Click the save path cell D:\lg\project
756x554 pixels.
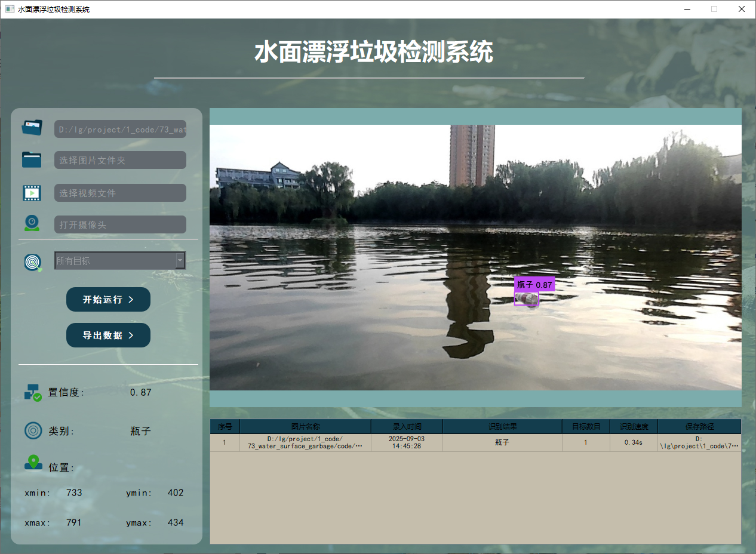tap(699, 442)
